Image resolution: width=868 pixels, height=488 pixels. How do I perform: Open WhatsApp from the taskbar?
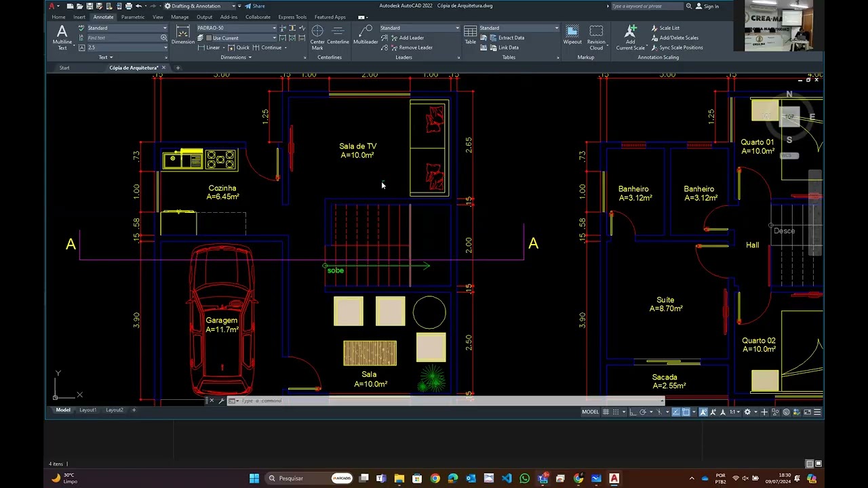point(525,479)
